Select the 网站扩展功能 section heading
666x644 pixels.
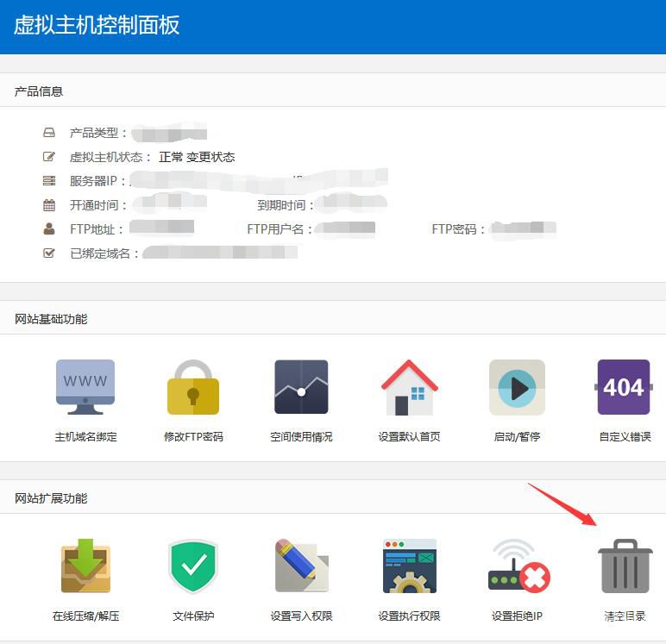pyautogui.click(x=51, y=498)
